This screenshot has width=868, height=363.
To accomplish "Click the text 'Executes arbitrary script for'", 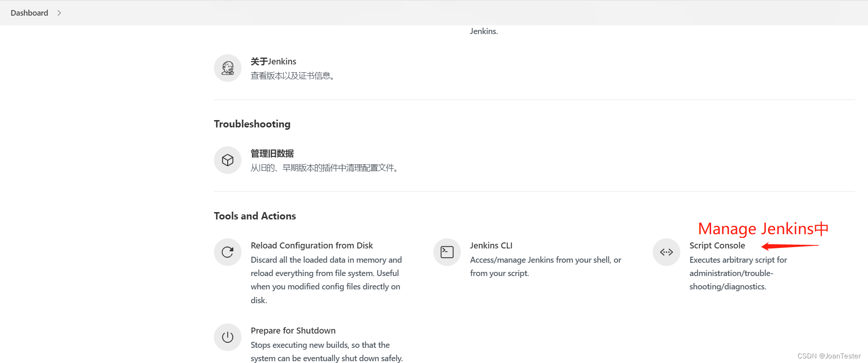I will pyautogui.click(x=738, y=260).
